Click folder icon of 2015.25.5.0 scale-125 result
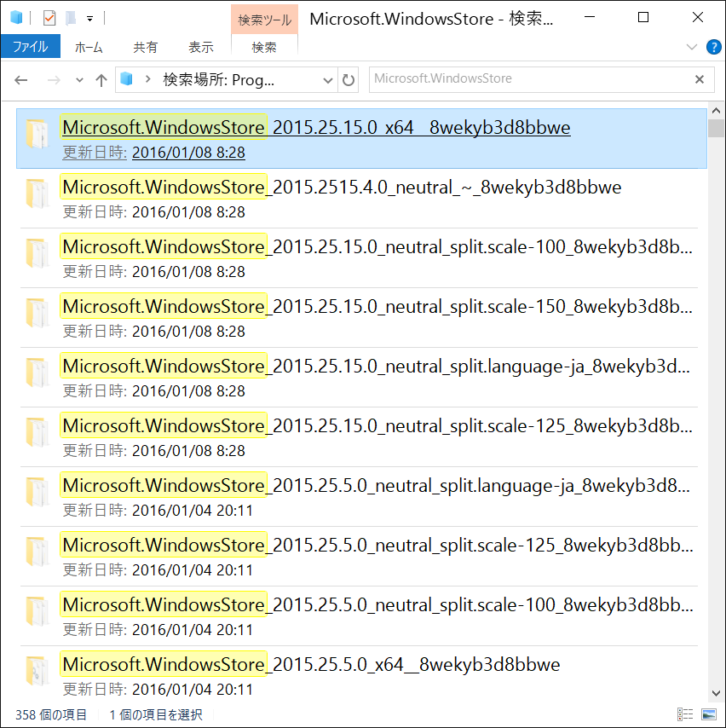Screen dimensions: 726x728 point(37,551)
